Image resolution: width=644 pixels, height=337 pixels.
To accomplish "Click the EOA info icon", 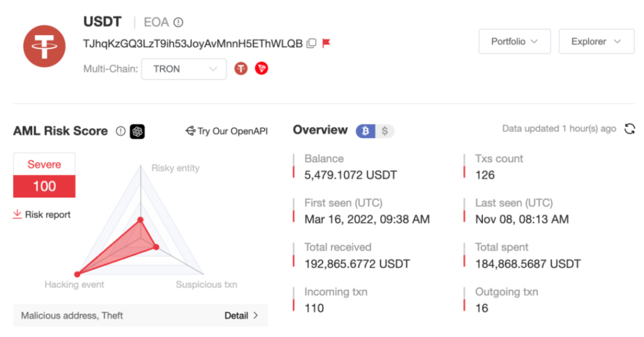I will click(x=178, y=23).
